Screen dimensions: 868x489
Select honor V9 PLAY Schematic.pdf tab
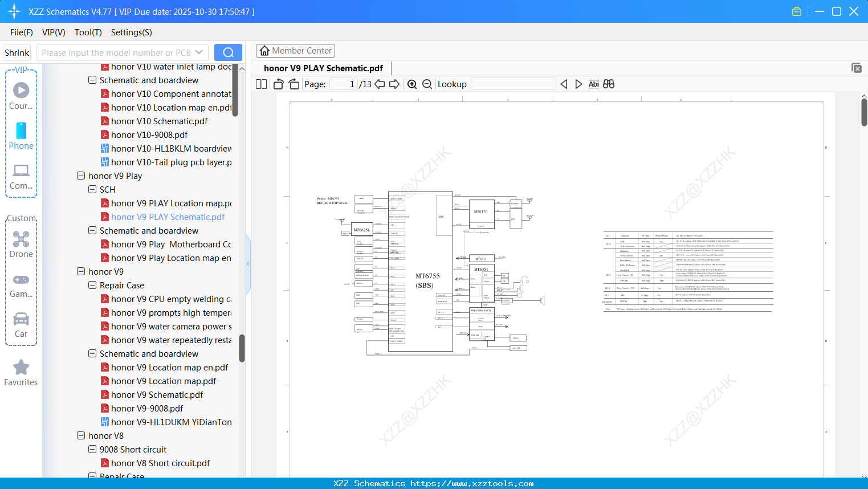click(323, 68)
